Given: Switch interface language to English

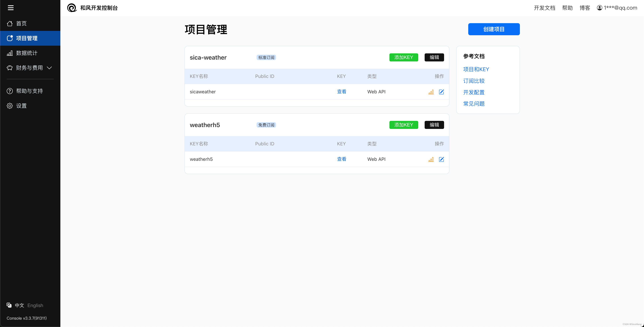Looking at the screenshot, I should (35, 305).
